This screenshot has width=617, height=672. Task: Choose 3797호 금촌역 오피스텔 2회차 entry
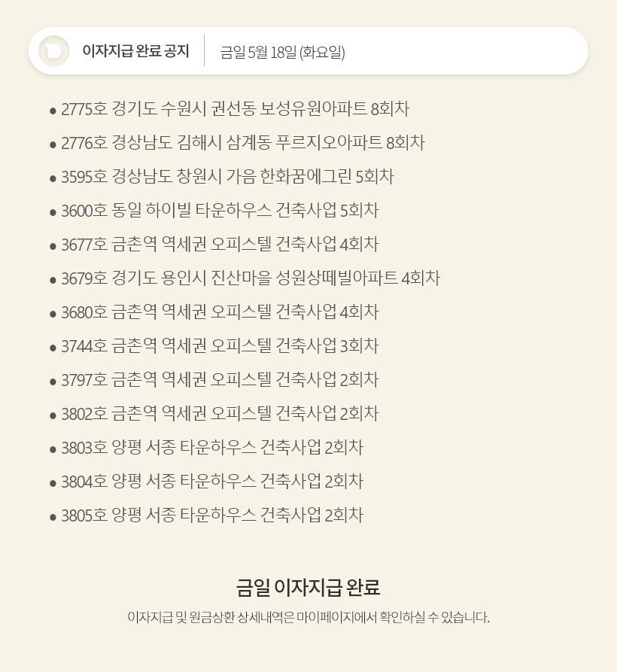point(220,380)
